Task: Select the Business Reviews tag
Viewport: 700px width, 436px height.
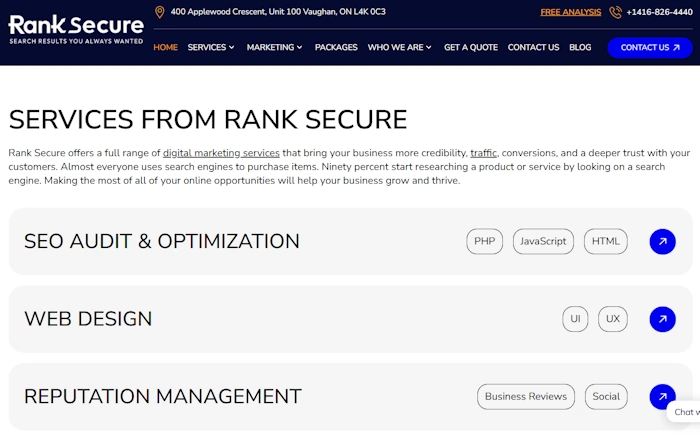Action: 526,397
